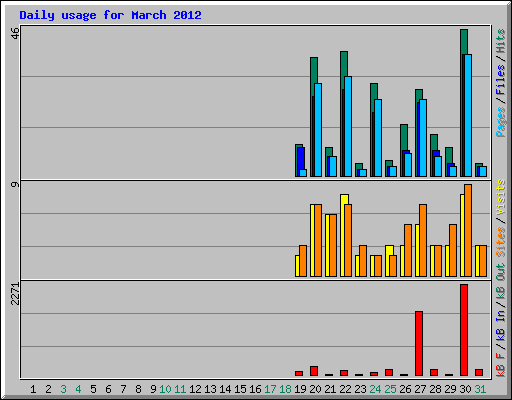Click the orange Sites bar for day 29
Image resolution: width=512 pixels, height=400 pixels.
click(x=453, y=250)
